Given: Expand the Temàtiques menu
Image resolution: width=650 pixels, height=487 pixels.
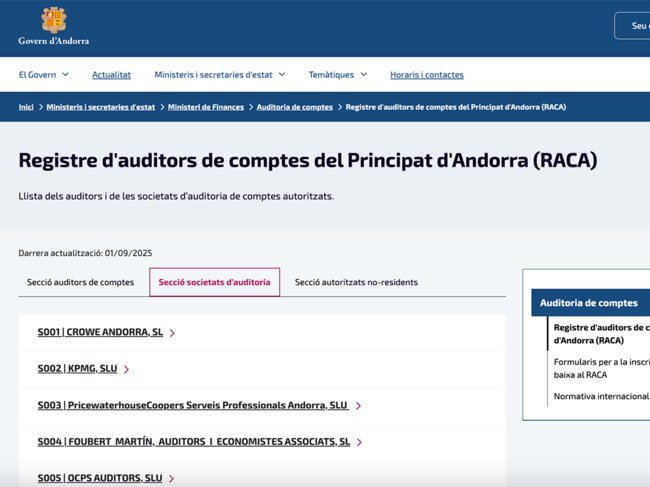Looking at the screenshot, I should coord(337,74).
